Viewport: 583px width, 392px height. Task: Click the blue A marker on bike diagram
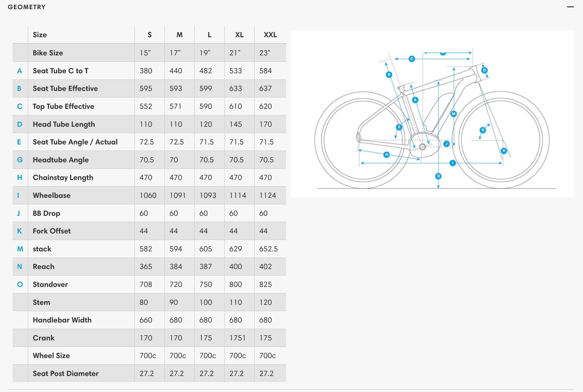click(415, 100)
